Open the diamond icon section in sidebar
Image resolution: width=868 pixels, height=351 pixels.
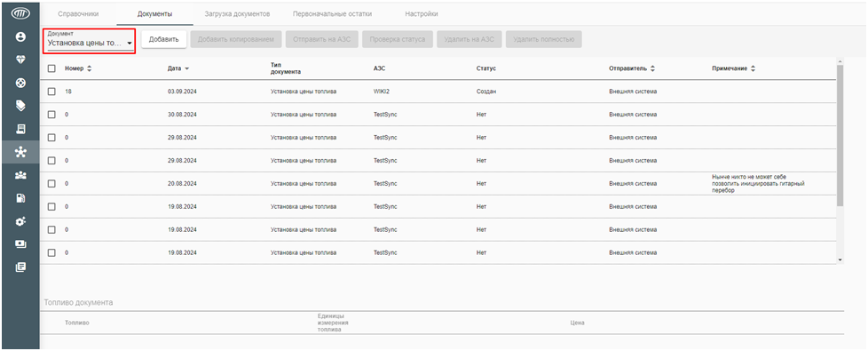click(20, 60)
